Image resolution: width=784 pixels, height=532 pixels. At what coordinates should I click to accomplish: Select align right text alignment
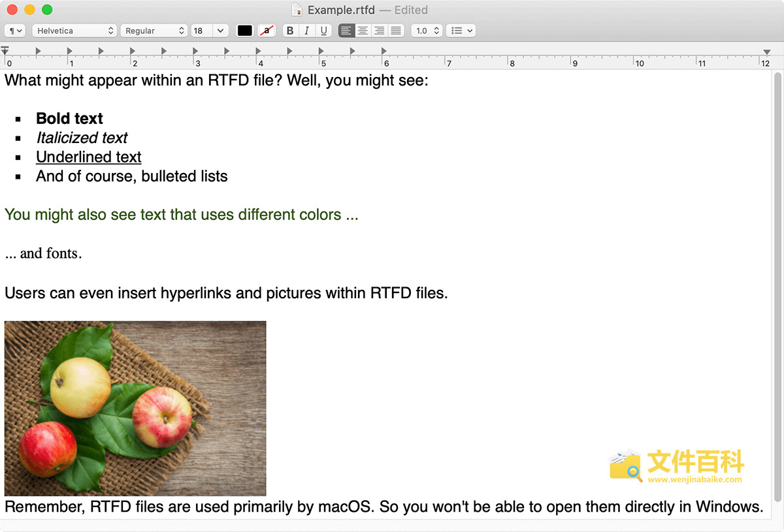click(379, 31)
